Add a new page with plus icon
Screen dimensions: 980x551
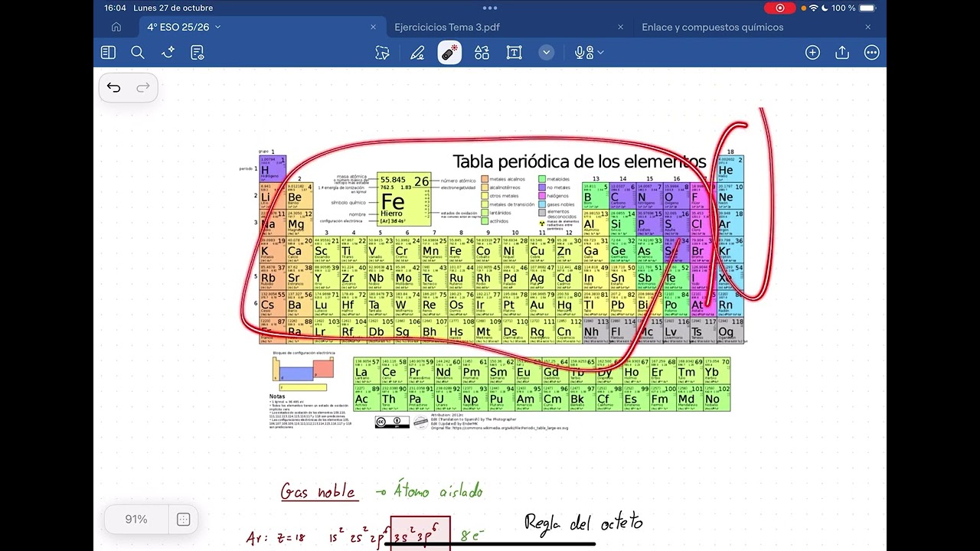(812, 52)
